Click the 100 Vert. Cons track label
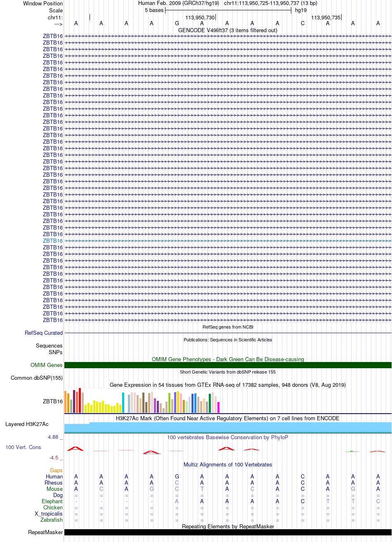 [x=23, y=447]
